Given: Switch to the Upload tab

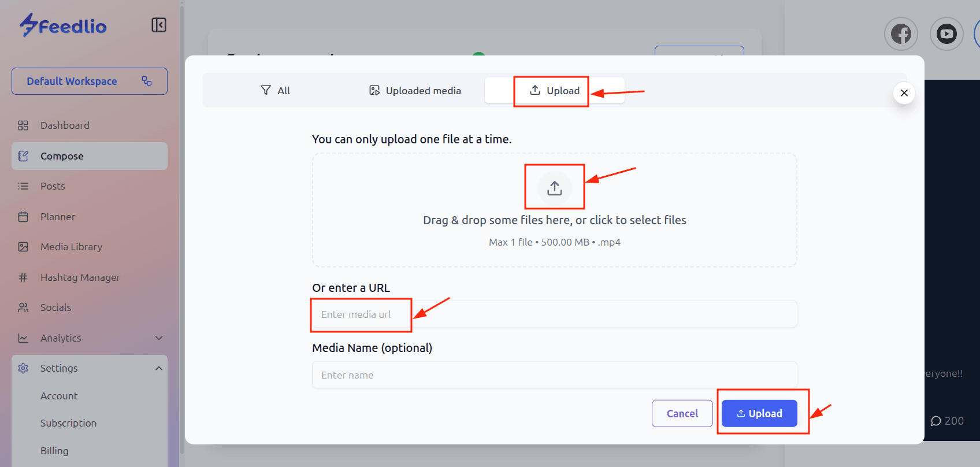Looking at the screenshot, I should [555, 91].
